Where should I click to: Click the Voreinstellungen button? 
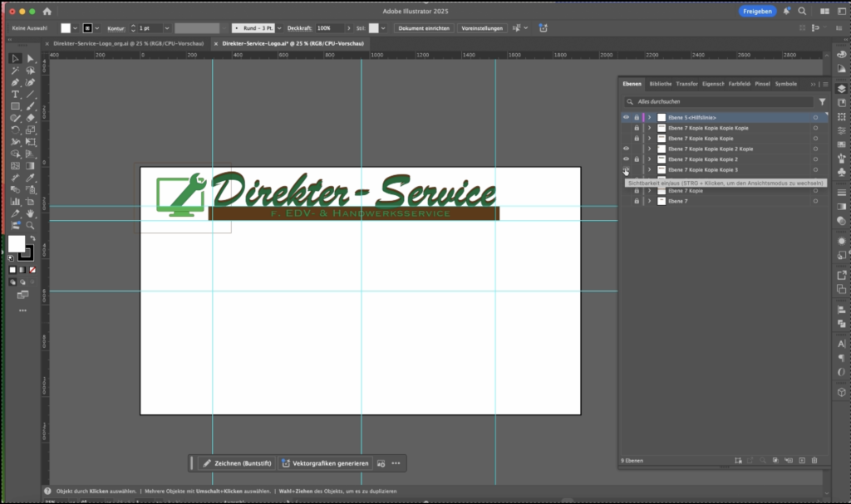[482, 28]
